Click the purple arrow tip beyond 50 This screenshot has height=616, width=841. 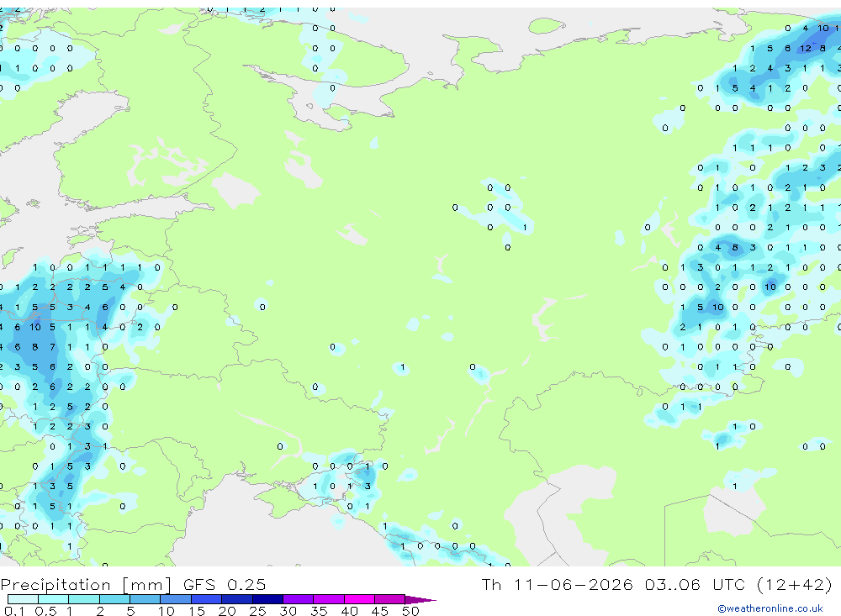pyautogui.click(x=420, y=599)
